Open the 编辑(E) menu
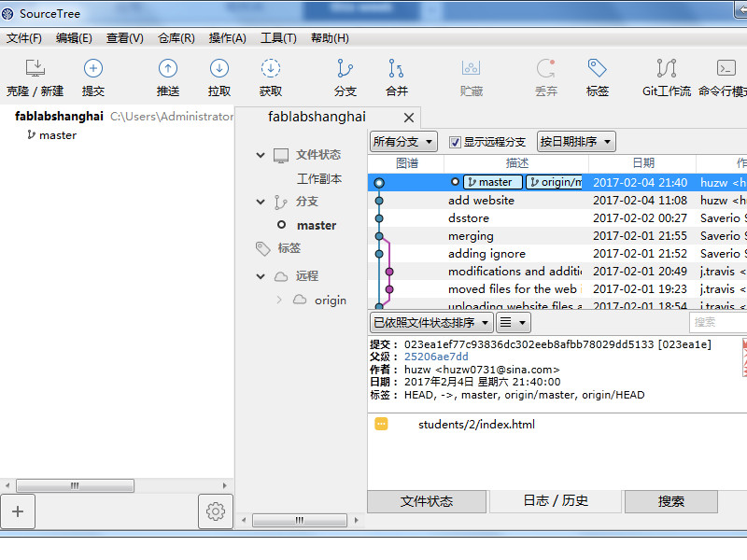747x560 pixels. pos(74,38)
